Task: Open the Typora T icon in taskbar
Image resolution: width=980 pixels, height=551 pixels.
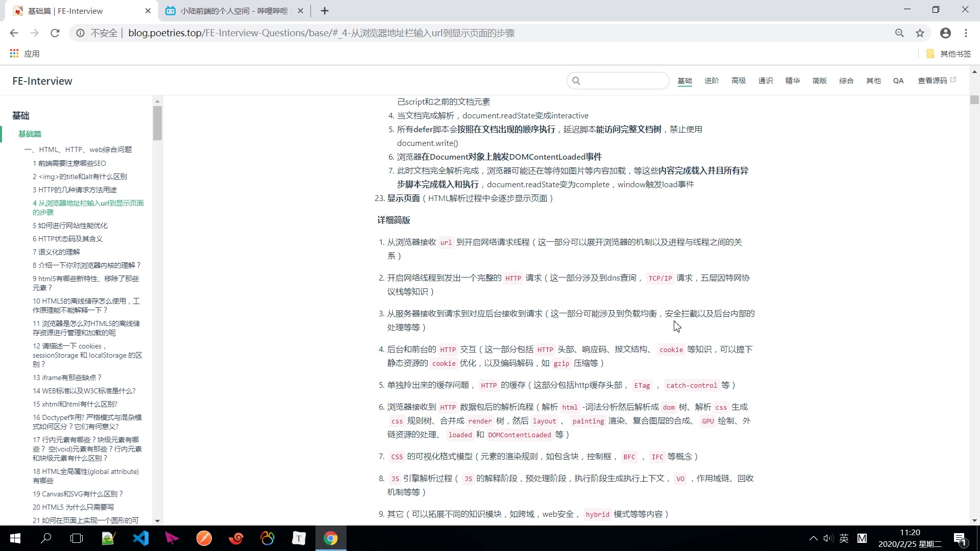Action: (299, 538)
